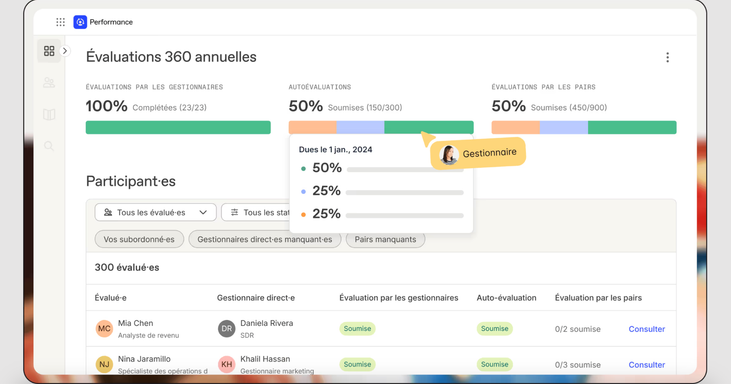The image size is (731, 384).
Task: Expand the sidebar with chevron arrow
Action: pos(65,51)
